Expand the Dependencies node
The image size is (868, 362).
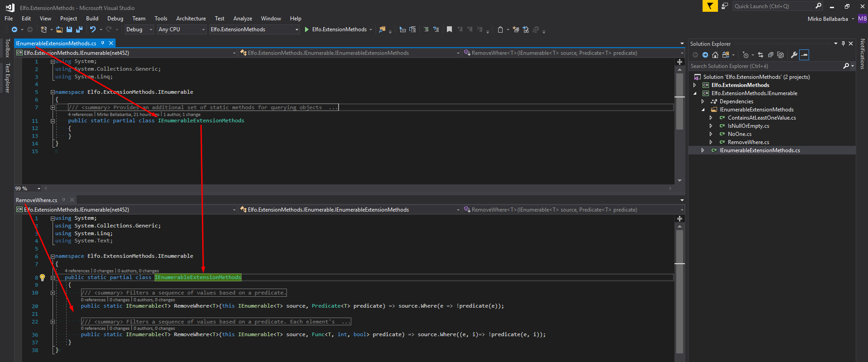(x=703, y=101)
